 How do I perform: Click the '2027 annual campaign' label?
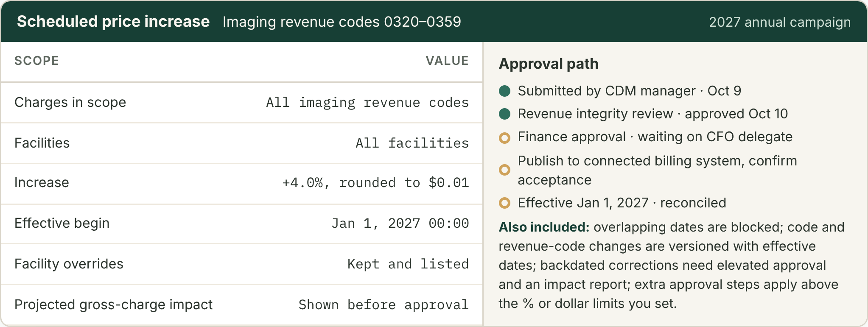(x=780, y=22)
